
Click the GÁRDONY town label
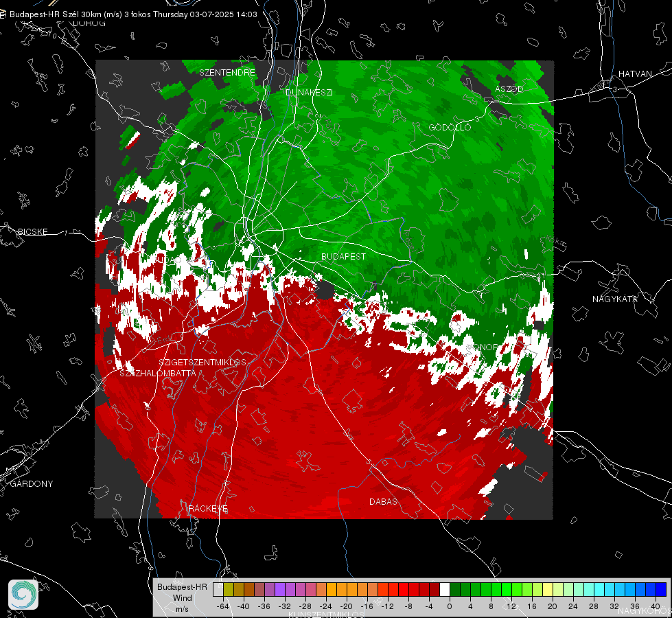click(x=32, y=484)
